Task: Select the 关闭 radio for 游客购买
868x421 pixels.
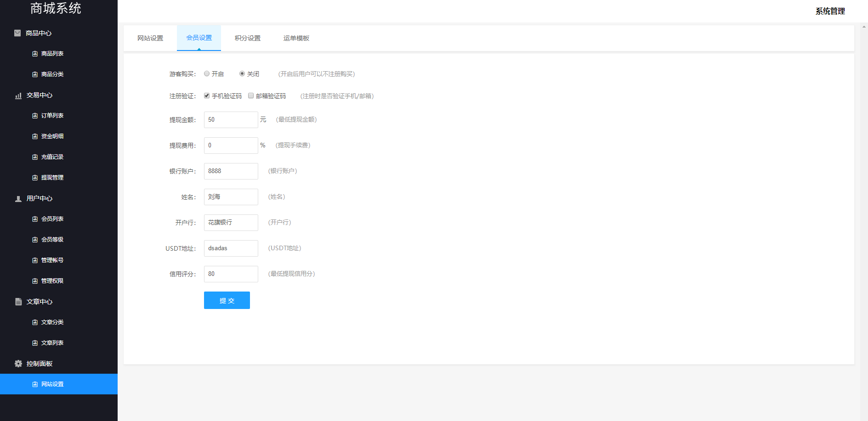Action: (242, 73)
